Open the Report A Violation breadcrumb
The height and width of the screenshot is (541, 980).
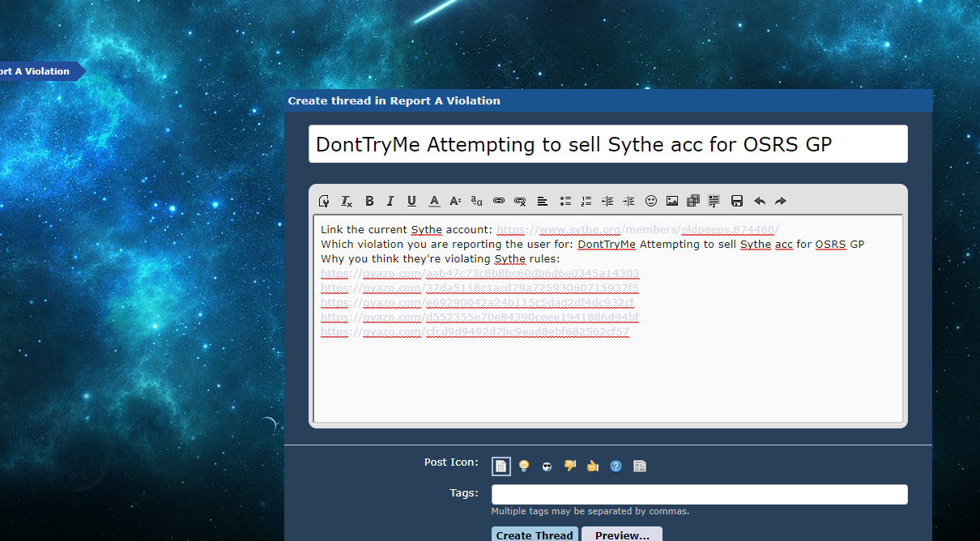(37, 71)
